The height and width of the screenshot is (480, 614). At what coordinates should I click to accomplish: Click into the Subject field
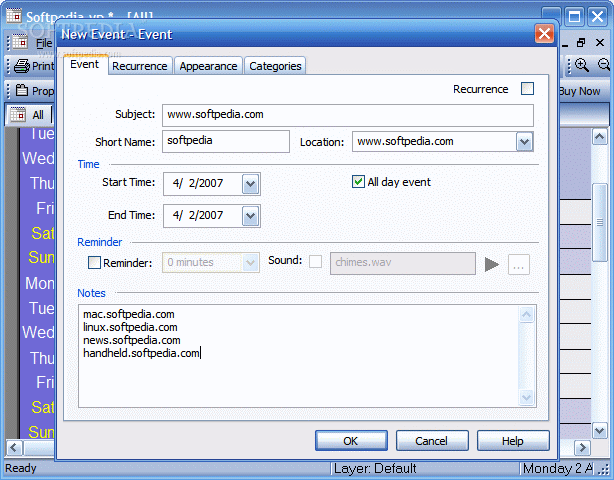pyautogui.click(x=348, y=115)
